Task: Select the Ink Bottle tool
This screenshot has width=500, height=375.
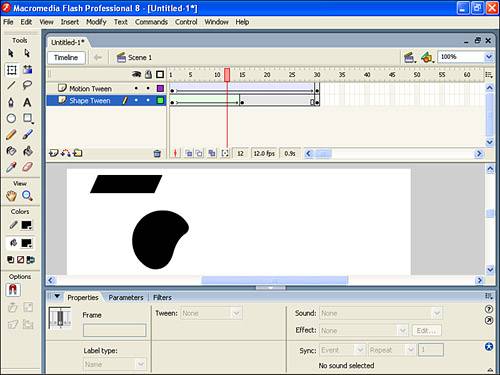Action: coord(11,151)
